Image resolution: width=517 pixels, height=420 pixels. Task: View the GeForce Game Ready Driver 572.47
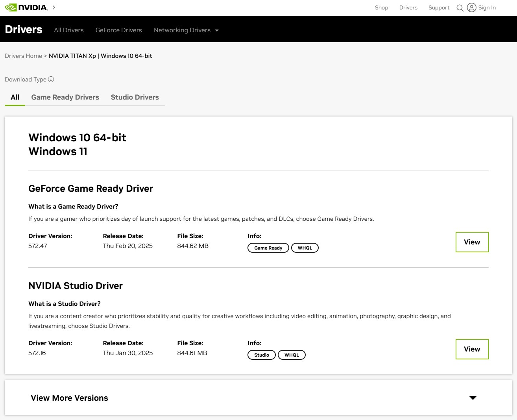point(472,242)
